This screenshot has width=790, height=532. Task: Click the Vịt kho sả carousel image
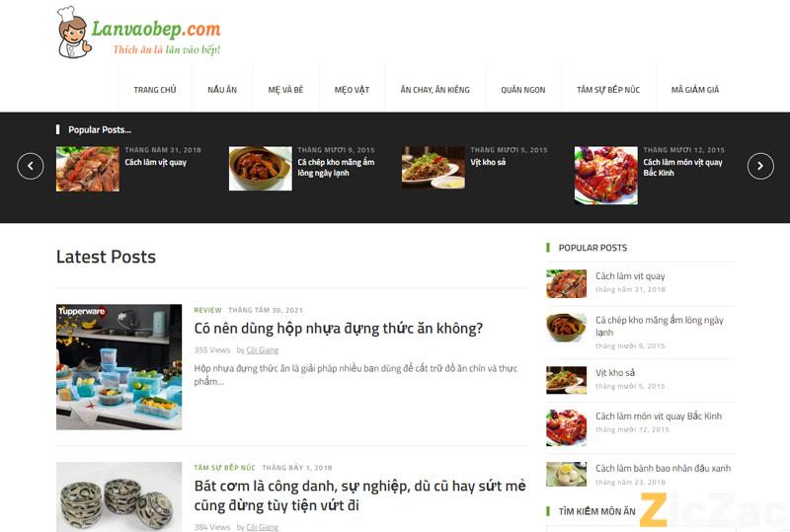[x=434, y=168]
